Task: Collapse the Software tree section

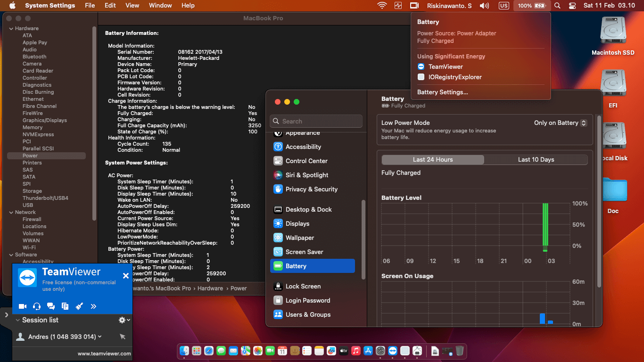Action: click(x=11, y=255)
